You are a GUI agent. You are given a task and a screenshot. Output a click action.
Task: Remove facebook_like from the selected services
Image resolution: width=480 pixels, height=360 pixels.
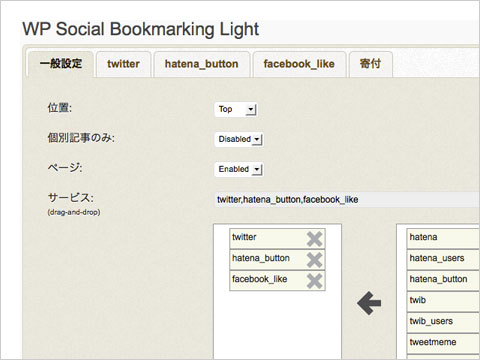314,281
